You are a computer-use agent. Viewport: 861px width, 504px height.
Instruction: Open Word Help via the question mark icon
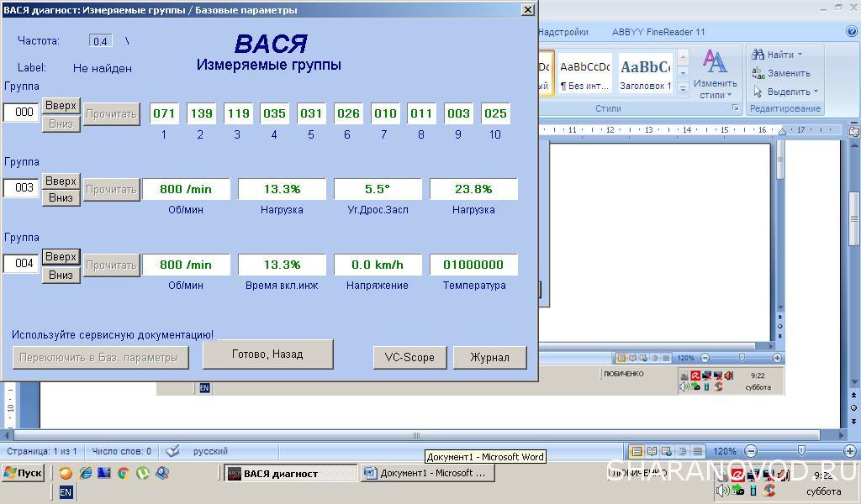click(x=852, y=32)
